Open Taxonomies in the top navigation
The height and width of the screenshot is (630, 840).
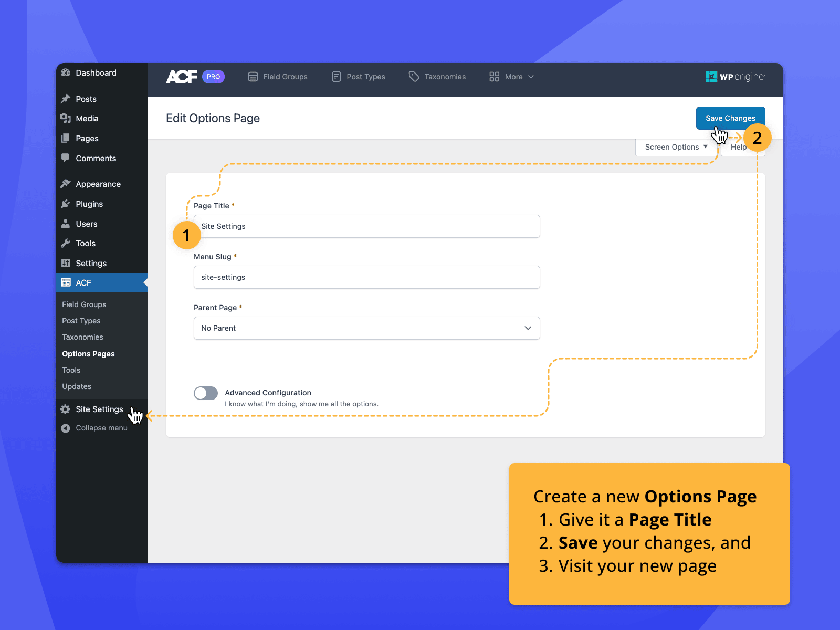point(437,77)
